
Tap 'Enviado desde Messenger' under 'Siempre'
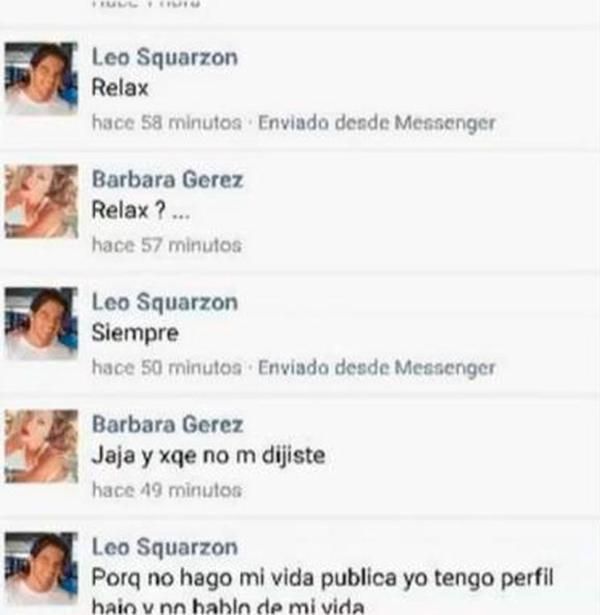376,368
